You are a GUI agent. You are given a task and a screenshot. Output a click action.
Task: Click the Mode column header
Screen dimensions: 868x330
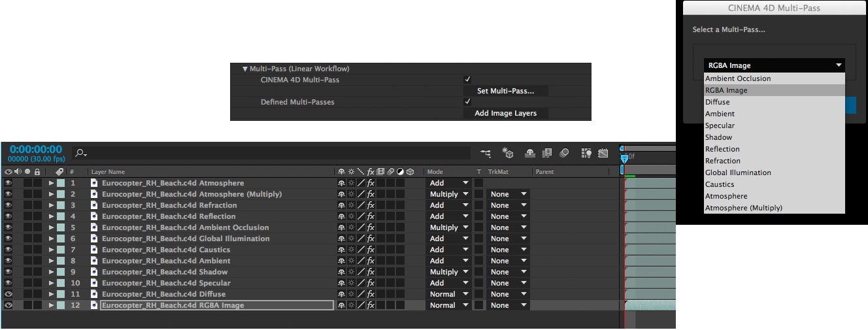pyautogui.click(x=435, y=172)
